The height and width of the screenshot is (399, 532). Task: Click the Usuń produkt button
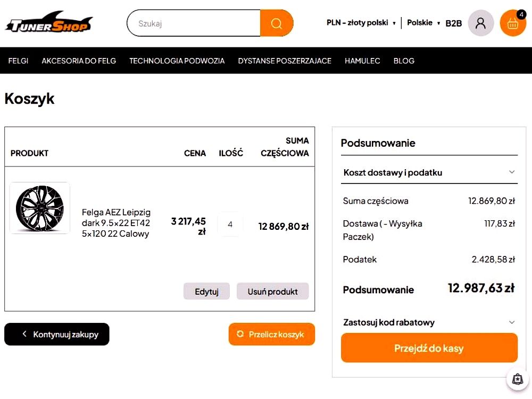tap(272, 292)
